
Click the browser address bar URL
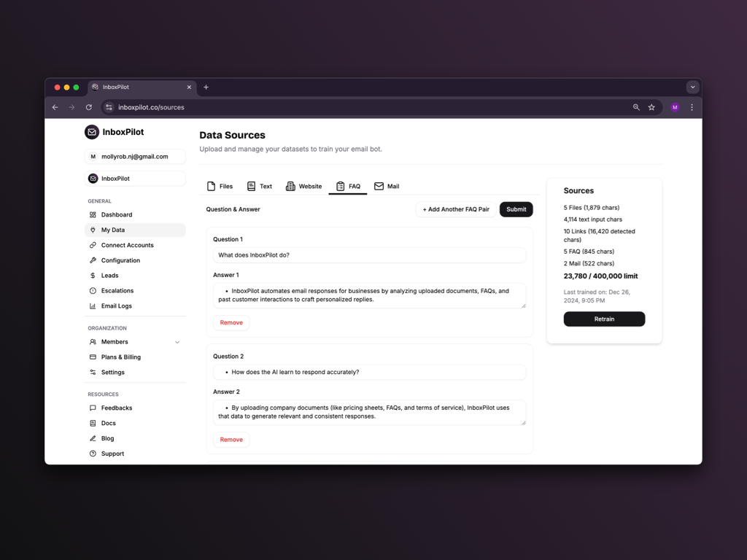pyautogui.click(x=151, y=108)
